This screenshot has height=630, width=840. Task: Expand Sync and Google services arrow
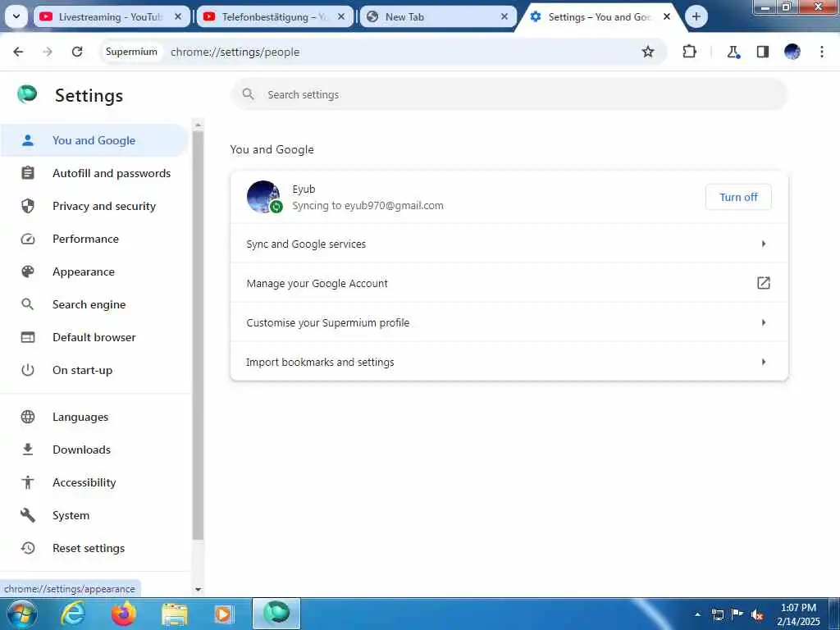[x=764, y=244]
